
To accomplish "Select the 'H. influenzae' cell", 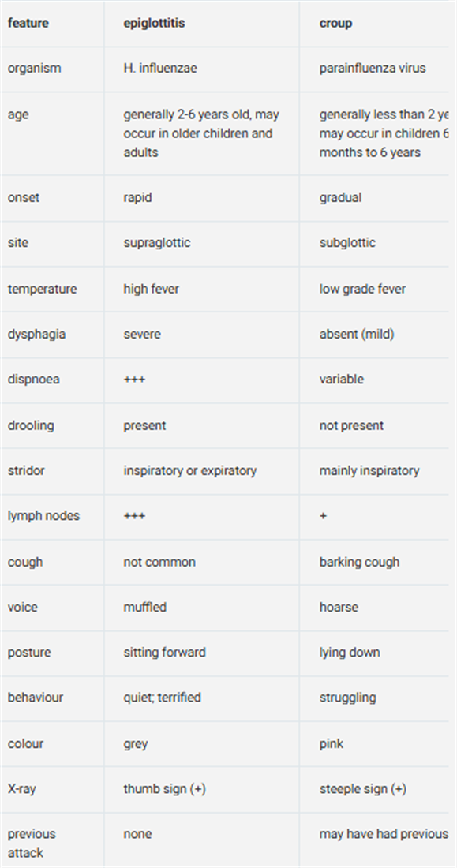I will click(160, 68).
